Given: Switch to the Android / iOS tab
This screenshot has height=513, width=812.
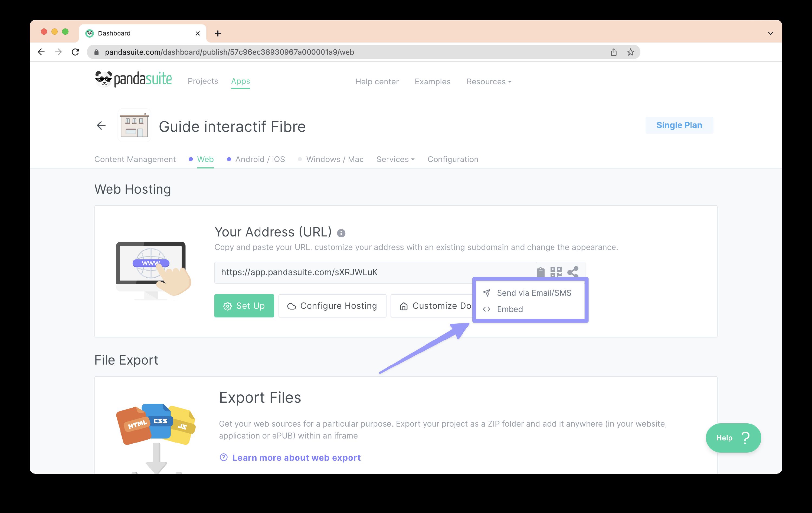Looking at the screenshot, I should (260, 159).
